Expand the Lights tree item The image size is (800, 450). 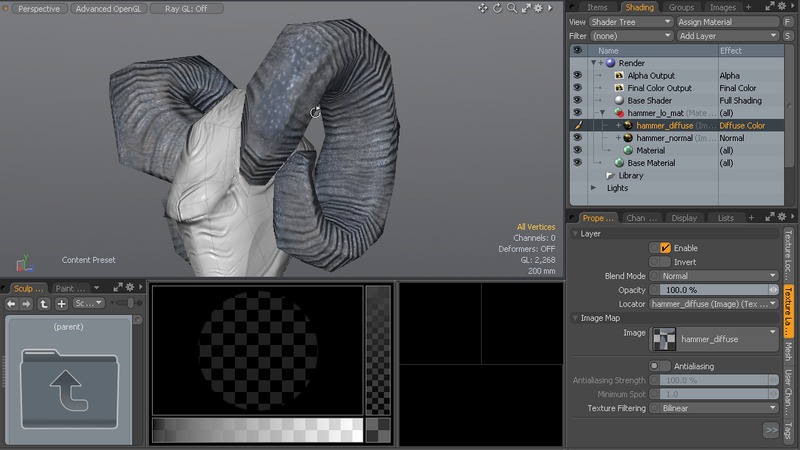(594, 188)
